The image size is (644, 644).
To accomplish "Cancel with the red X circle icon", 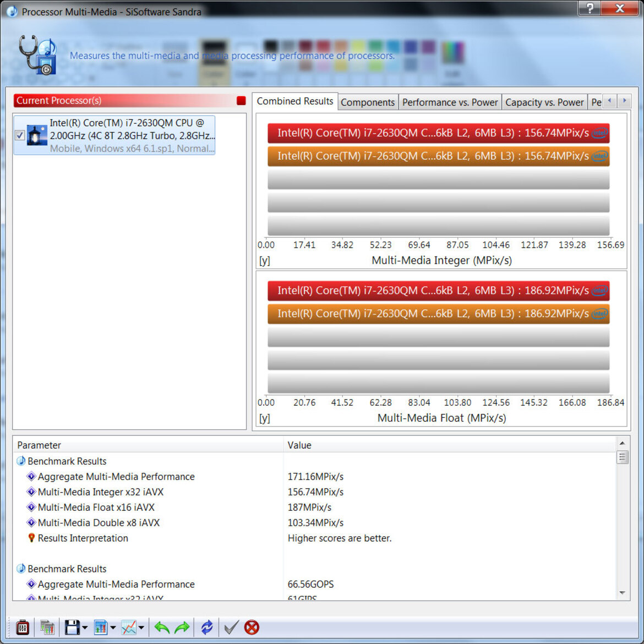I will pos(252,627).
